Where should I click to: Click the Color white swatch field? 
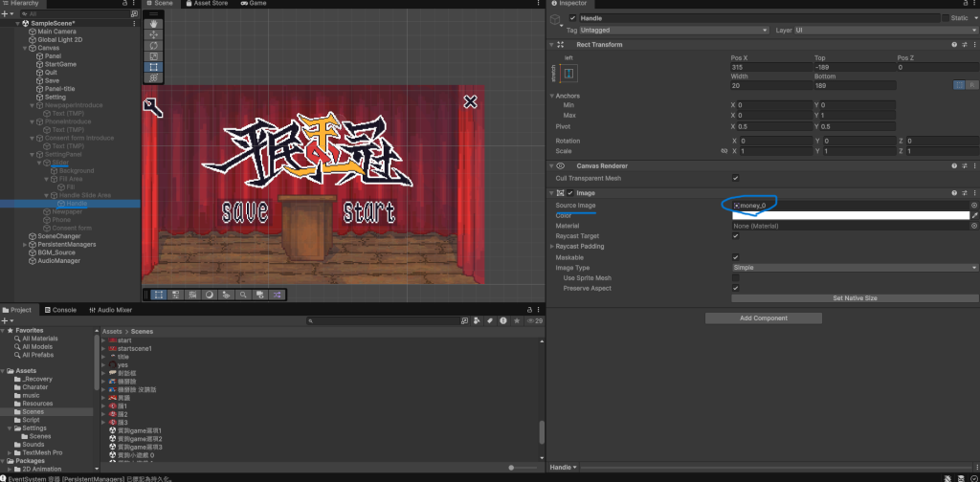pos(850,215)
